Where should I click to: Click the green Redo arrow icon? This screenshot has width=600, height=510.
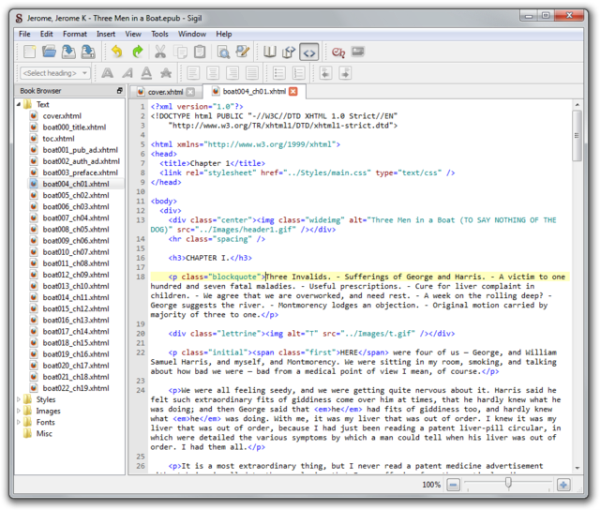[x=137, y=52]
